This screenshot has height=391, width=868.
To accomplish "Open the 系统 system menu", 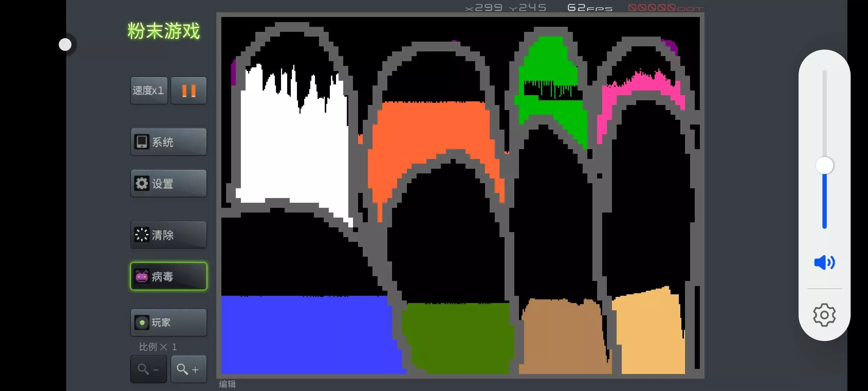I will pos(169,142).
